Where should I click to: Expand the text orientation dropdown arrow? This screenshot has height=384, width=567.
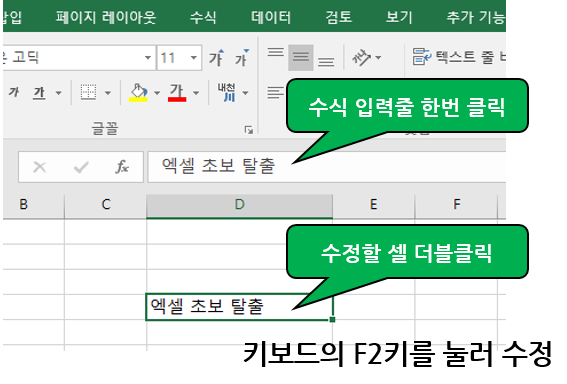[378, 58]
